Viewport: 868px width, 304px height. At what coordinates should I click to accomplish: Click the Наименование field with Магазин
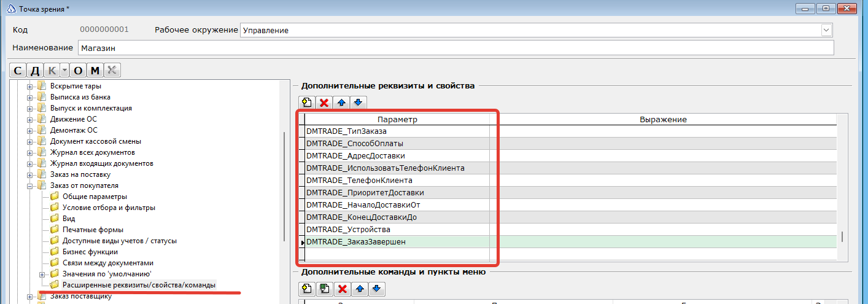[455, 48]
